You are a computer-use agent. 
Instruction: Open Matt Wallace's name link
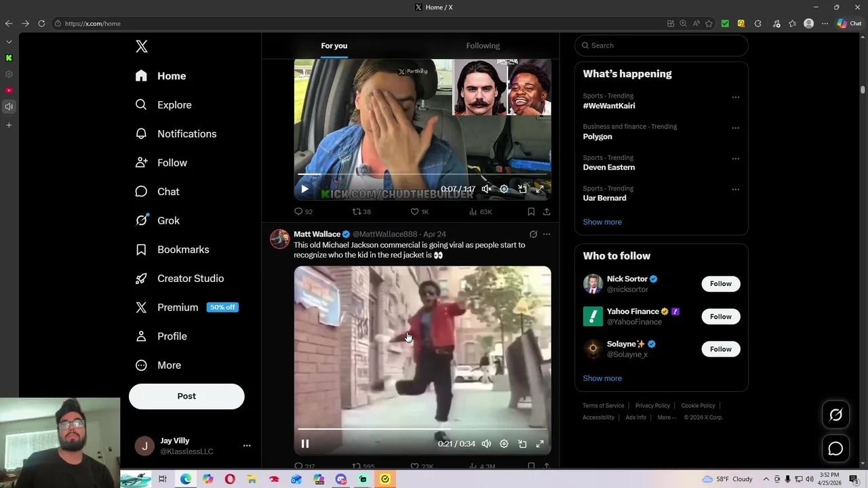point(317,234)
